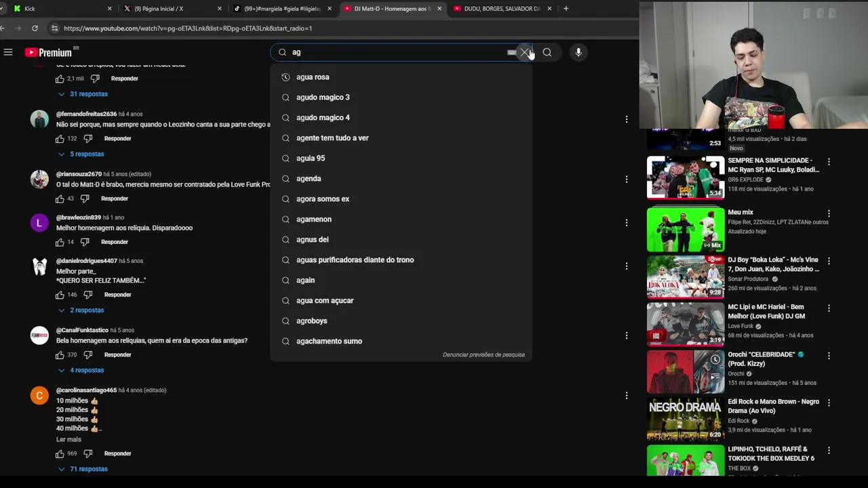This screenshot has height=488, width=868.
Task: Dislike CanalFunktastico's comment
Action: tap(88, 354)
